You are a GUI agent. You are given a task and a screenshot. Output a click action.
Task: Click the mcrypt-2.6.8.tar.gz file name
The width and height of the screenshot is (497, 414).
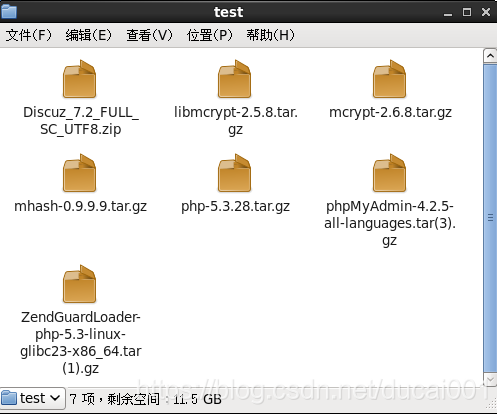pos(390,112)
